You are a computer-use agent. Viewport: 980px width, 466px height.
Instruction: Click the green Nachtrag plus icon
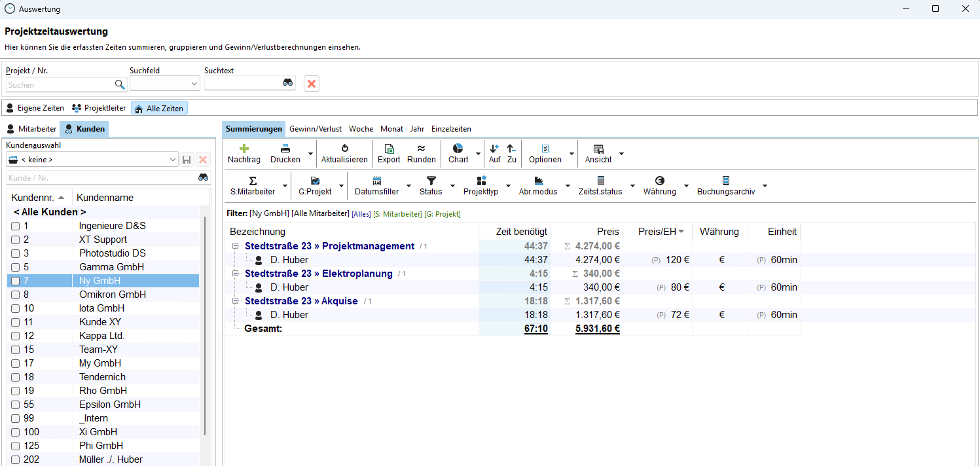point(244,149)
